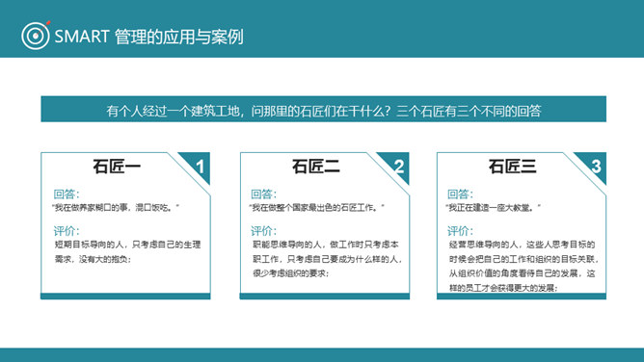Click the "回答:" label in 石匠二 card
This screenshot has height=362, width=644.
(x=264, y=194)
